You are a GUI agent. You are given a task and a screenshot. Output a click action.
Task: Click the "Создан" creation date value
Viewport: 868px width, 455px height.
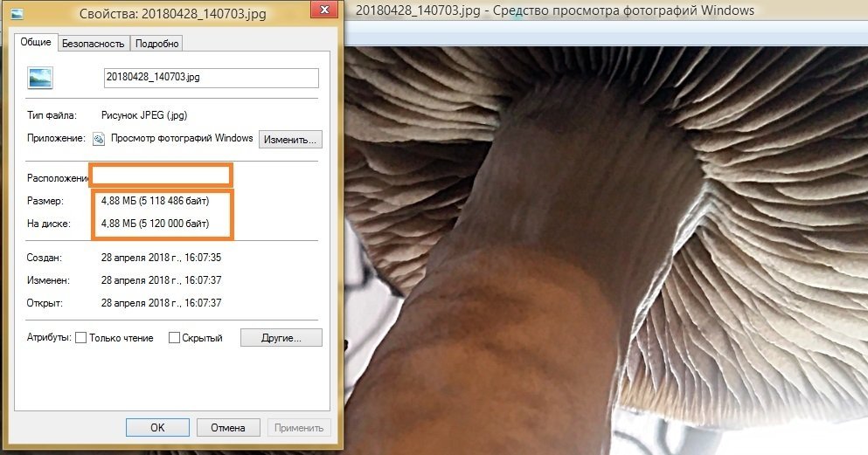click(161, 258)
